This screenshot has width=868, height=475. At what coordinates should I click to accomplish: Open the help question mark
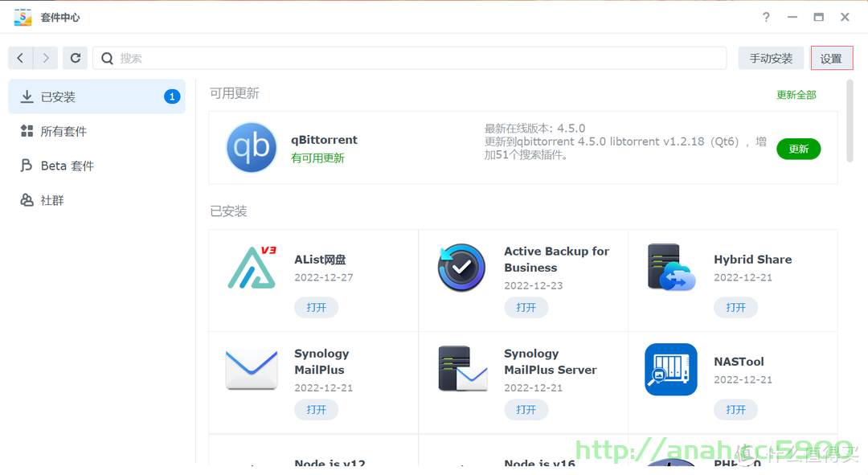(x=766, y=17)
